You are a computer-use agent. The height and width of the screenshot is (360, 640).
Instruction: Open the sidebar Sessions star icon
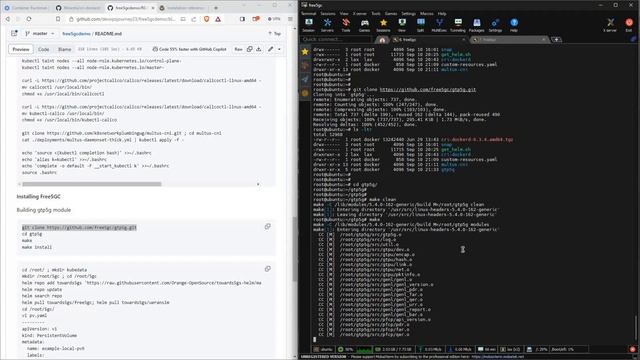coord(305,52)
